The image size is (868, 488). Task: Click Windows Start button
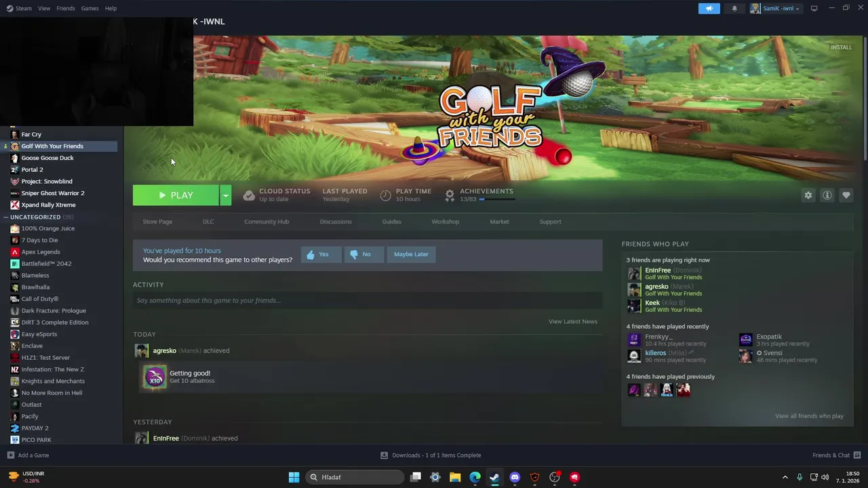(294, 477)
